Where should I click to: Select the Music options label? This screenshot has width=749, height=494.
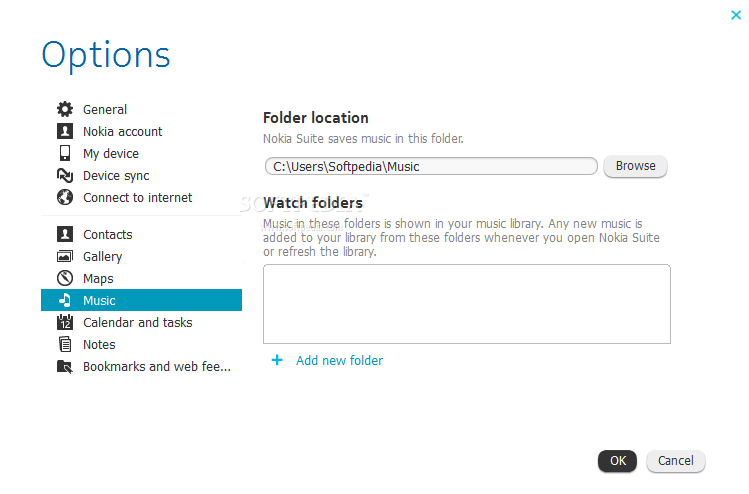99,301
